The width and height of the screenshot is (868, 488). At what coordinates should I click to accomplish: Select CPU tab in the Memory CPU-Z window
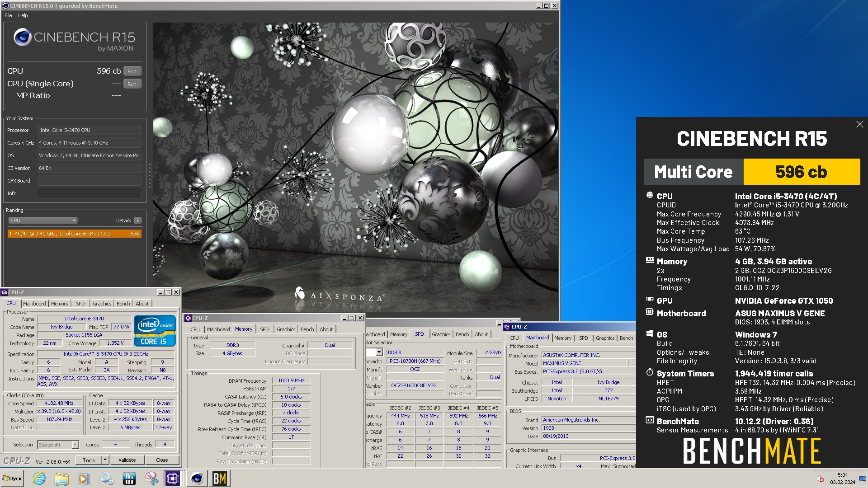195,329
